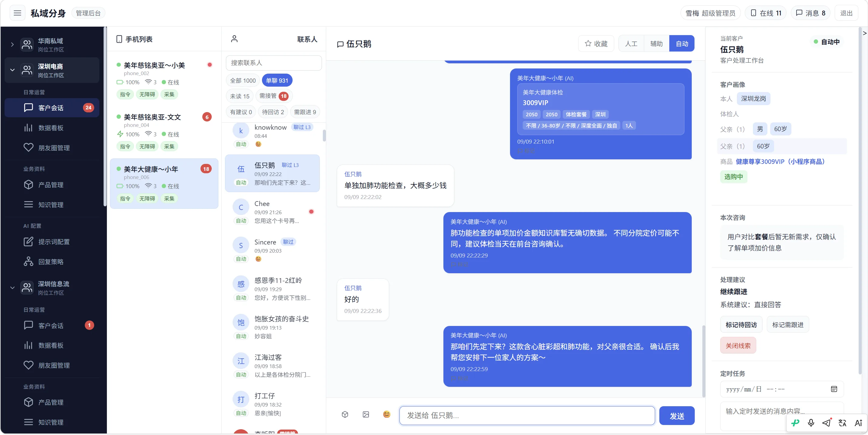This screenshot has width=868, height=435.
Task: Click the 朋友圈管理 heart icon under 深圳电商
Action: click(28, 148)
